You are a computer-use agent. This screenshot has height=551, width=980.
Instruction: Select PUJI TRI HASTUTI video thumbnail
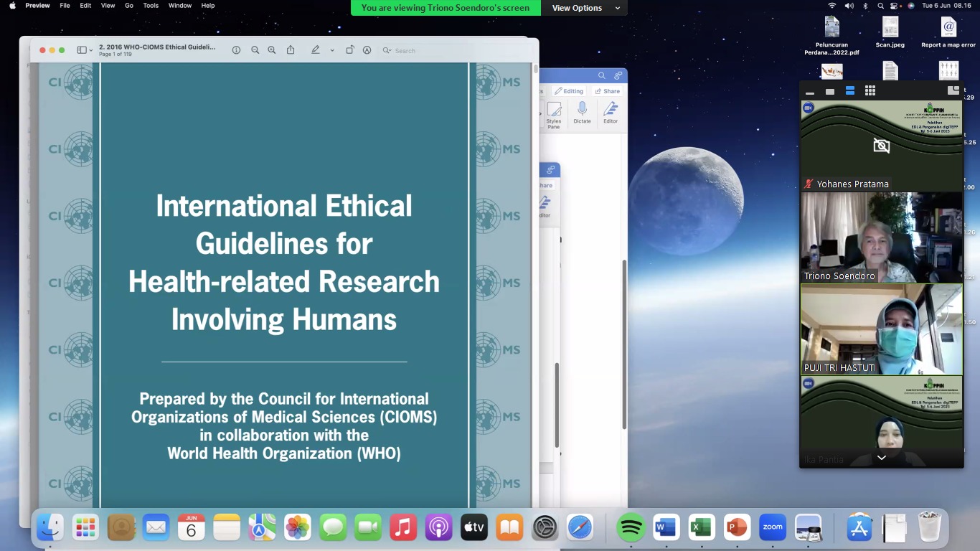point(882,329)
